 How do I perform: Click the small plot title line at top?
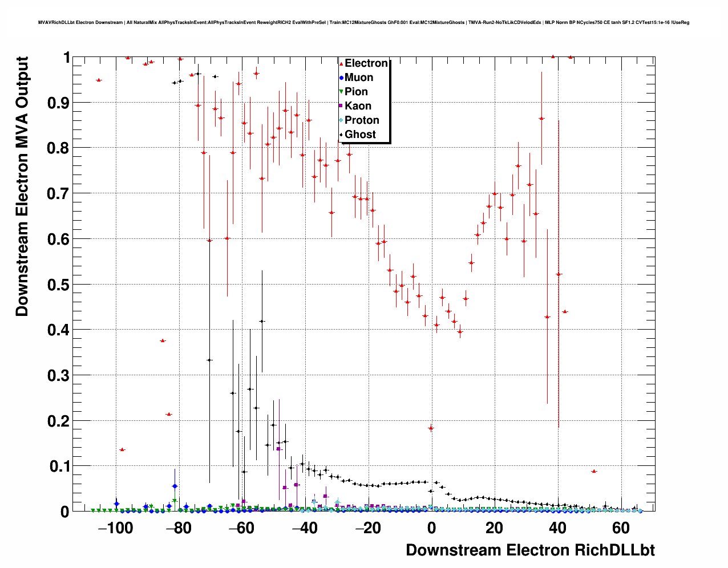point(363,22)
